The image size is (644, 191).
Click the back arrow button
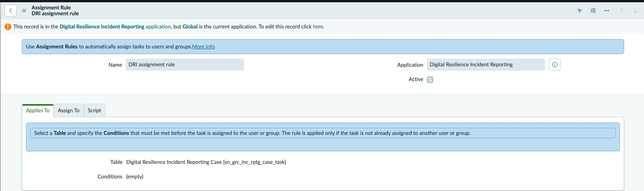tap(11, 11)
